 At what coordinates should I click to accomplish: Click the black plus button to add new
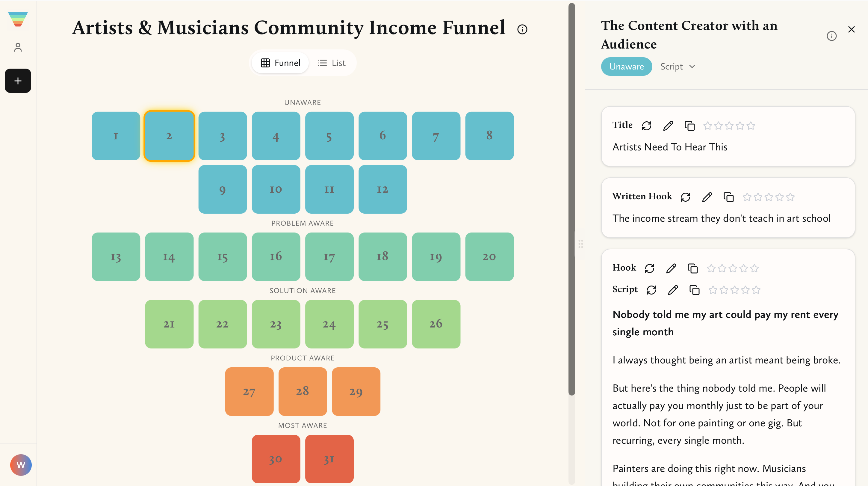point(18,81)
